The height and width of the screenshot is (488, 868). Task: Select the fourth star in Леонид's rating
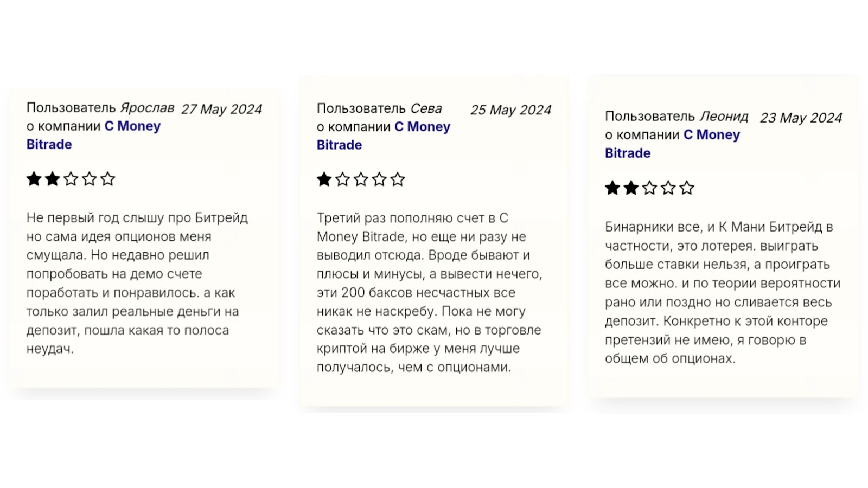[x=668, y=188]
